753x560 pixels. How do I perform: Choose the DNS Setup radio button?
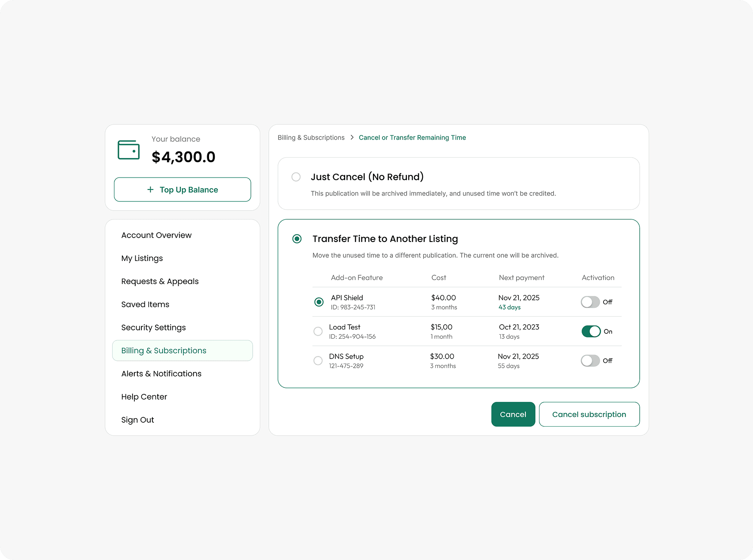[318, 361]
